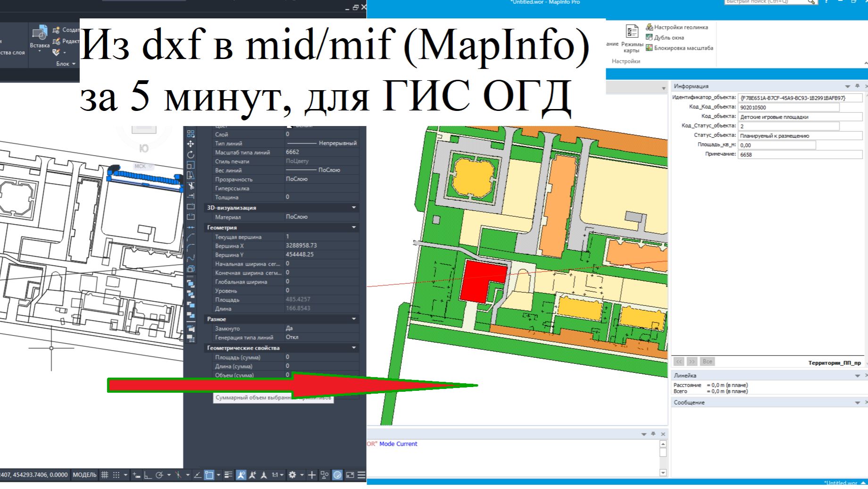
Task: Click the Тип линий Непрерывный property value
Action: coord(322,143)
